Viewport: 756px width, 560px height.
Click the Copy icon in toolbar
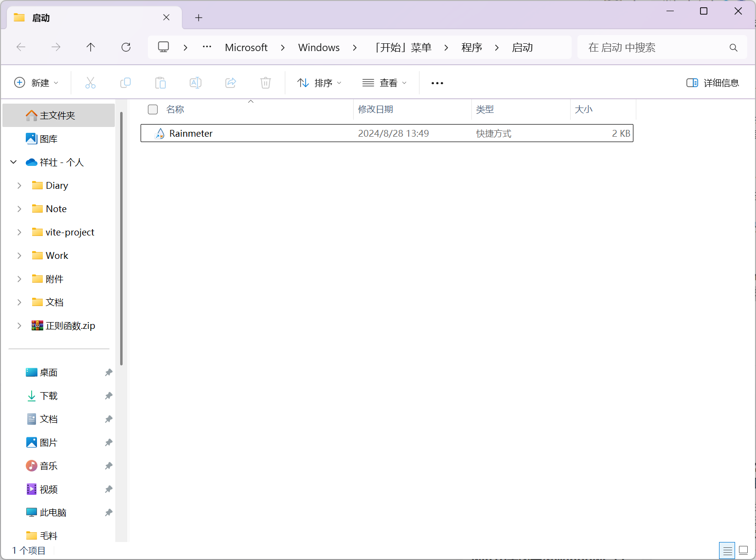tap(126, 83)
